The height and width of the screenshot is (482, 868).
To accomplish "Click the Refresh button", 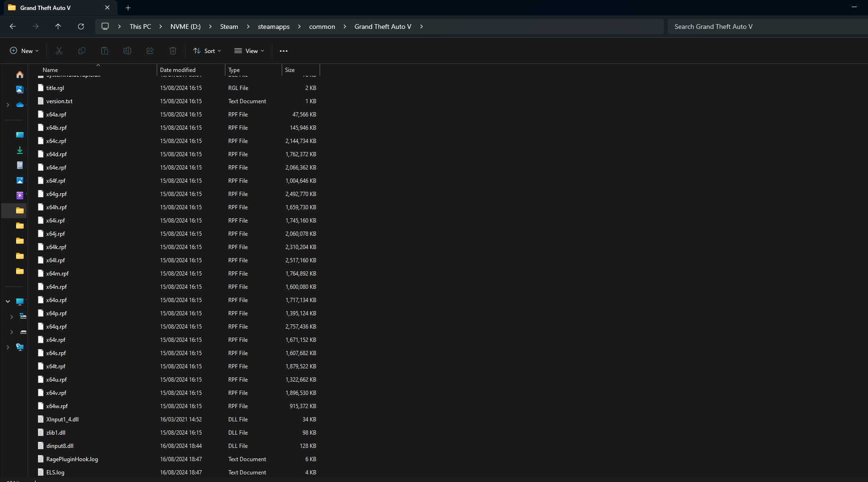I will point(81,27).
